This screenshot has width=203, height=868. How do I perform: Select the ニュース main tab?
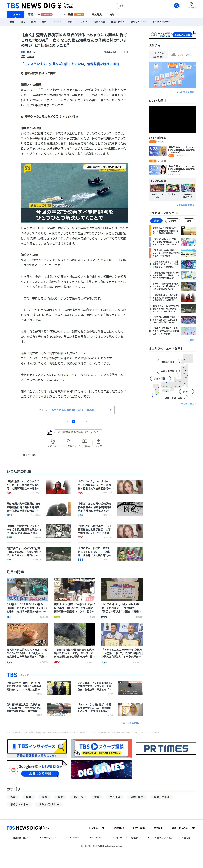[x=15, y=15]
